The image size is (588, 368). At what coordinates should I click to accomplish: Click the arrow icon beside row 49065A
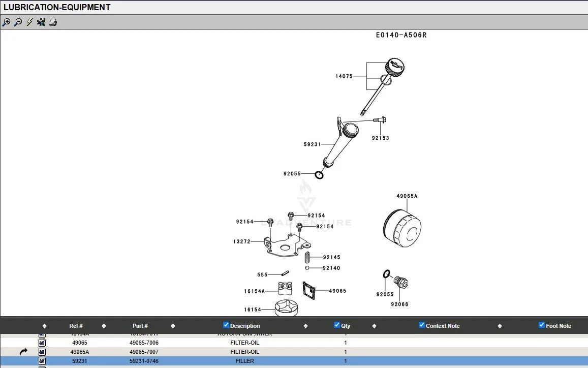click(x=24, y=352)
